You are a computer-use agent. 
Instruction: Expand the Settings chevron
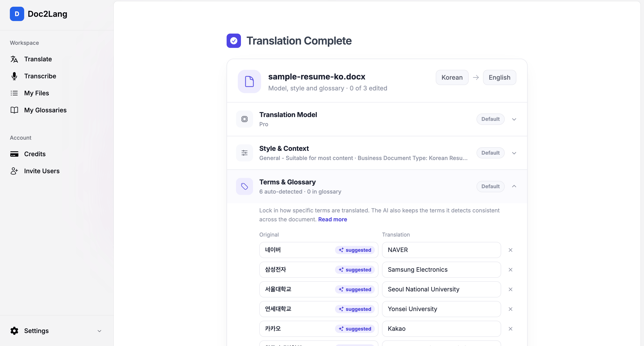[x=99, y=331]
